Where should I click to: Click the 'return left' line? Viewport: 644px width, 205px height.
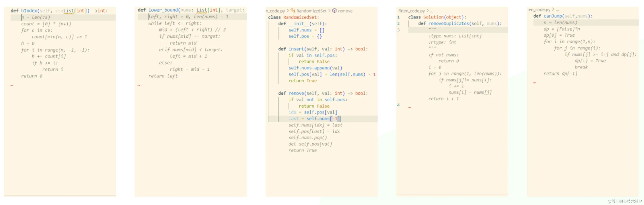[163, 76]
